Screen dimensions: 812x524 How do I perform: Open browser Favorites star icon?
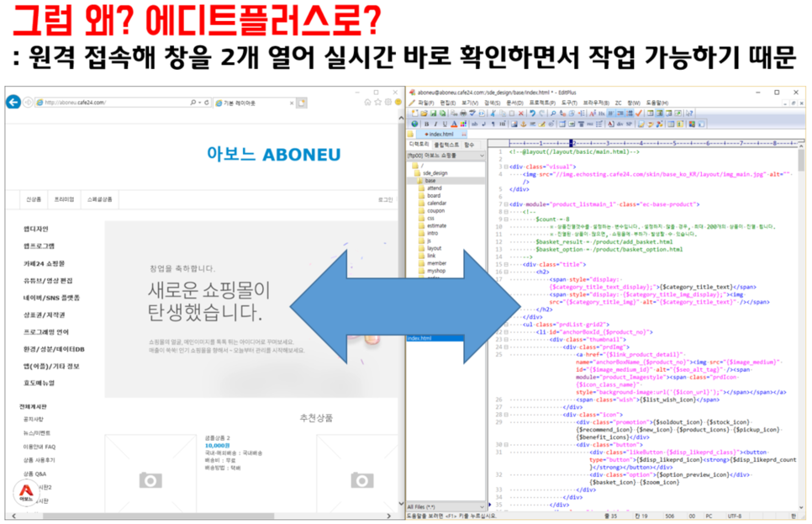click(378, 102)
